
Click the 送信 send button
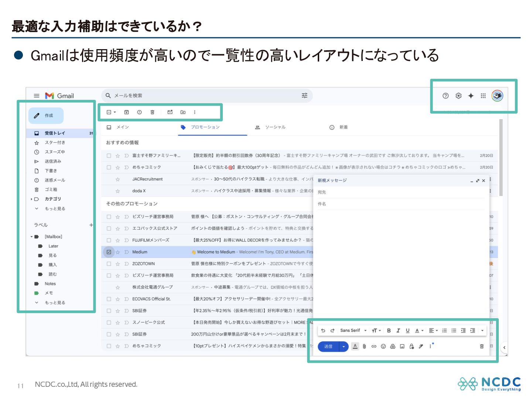pyautogui.click(x=328, y=347)
